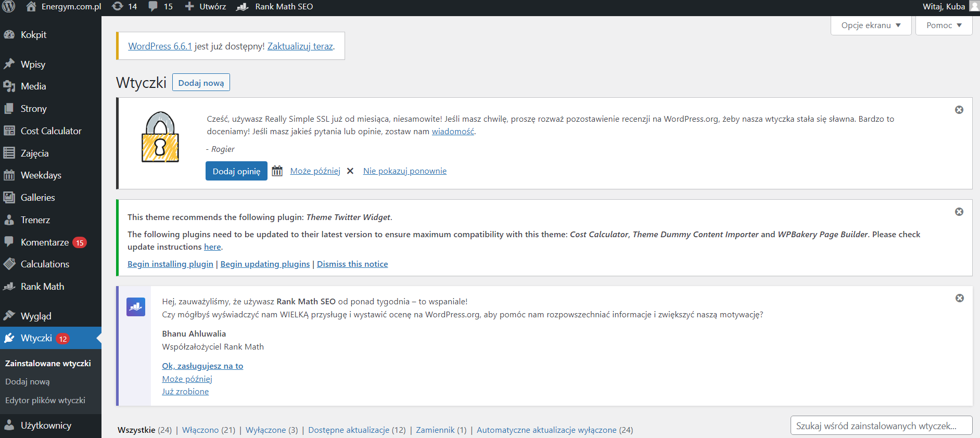Click the Media library icon
Screen dimensions: 980x438
click(9, 86)
